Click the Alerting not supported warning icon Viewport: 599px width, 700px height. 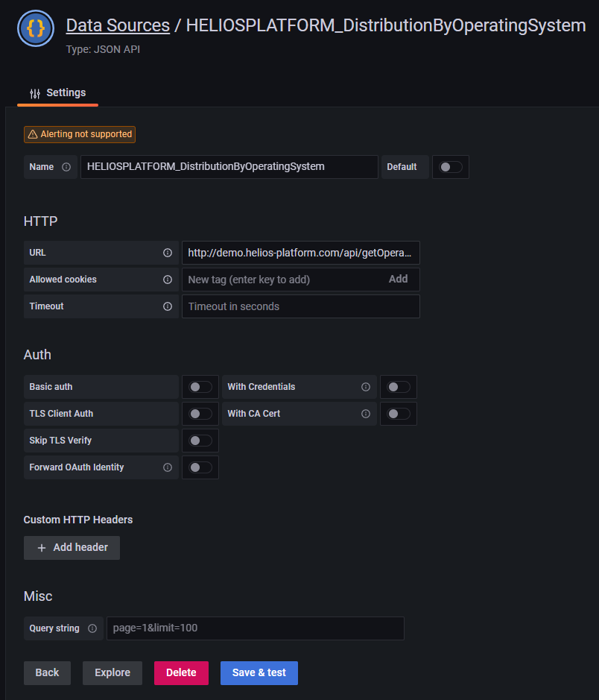point(33,134)
